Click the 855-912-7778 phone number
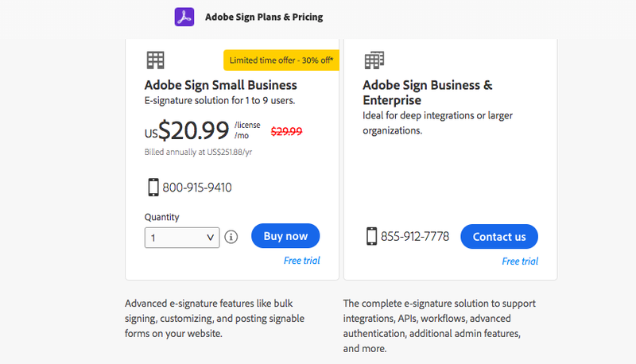This screenshot has width=636, height=364. (414, 236)
